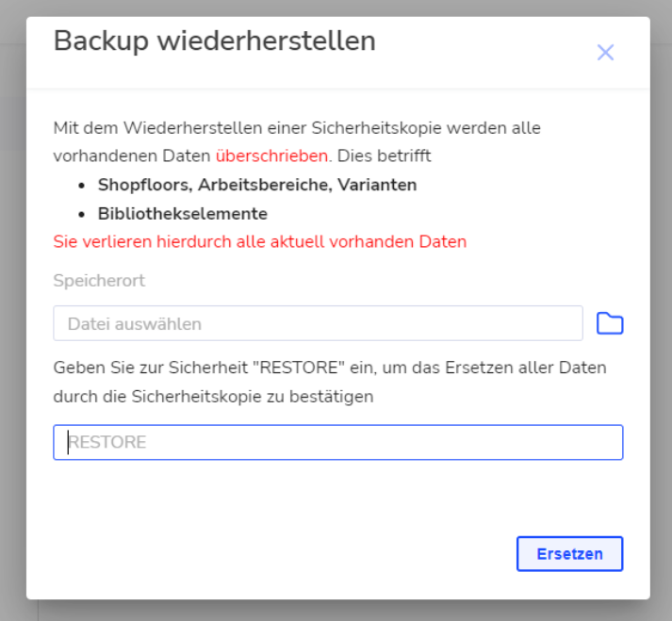Browse for a backup file via folder icon
Image resolution: width=672 pixels, height=621 pixels.
(610, 323)
